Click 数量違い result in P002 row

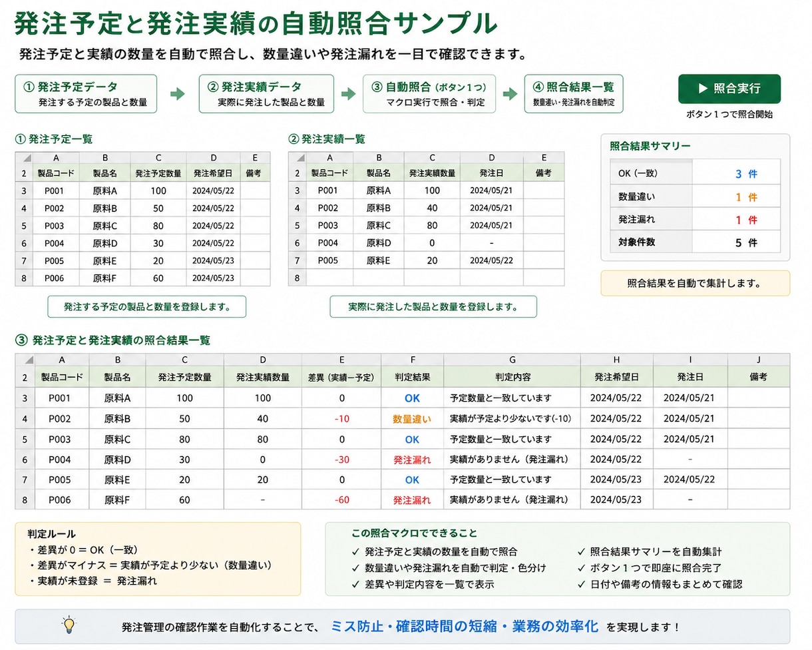(x=412, y=419)
